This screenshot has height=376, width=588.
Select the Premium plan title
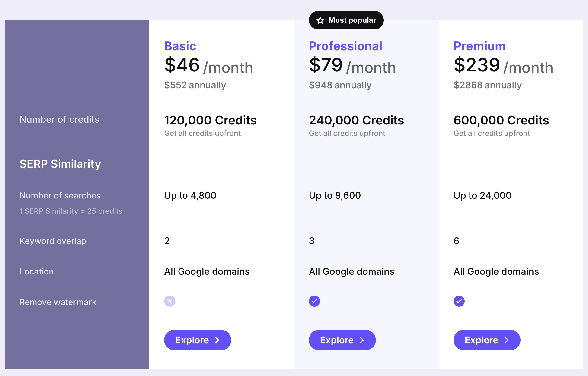click(479, 46)
